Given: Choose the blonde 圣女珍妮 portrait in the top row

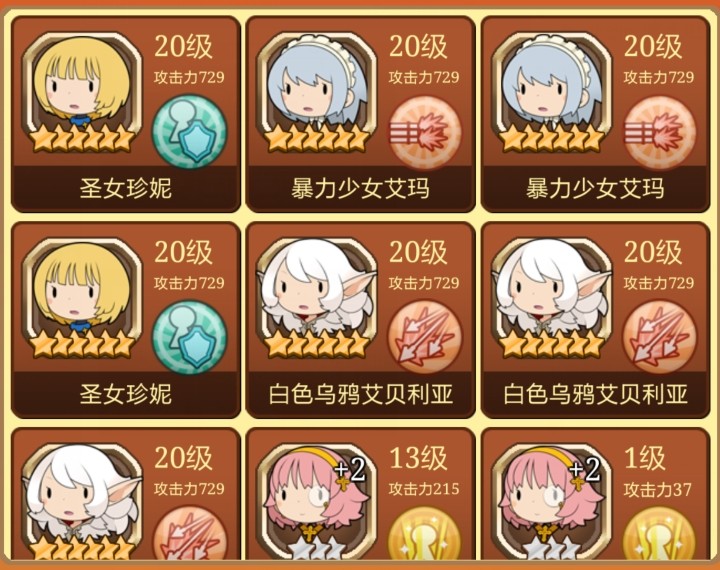Looking at the screenshot, I should (x=82, y=92).
